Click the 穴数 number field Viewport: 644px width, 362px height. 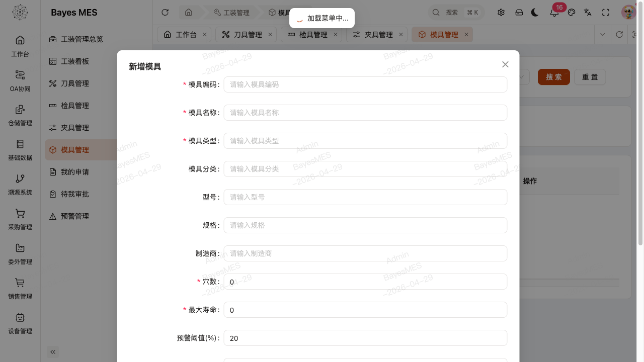(x=365, y=282)
